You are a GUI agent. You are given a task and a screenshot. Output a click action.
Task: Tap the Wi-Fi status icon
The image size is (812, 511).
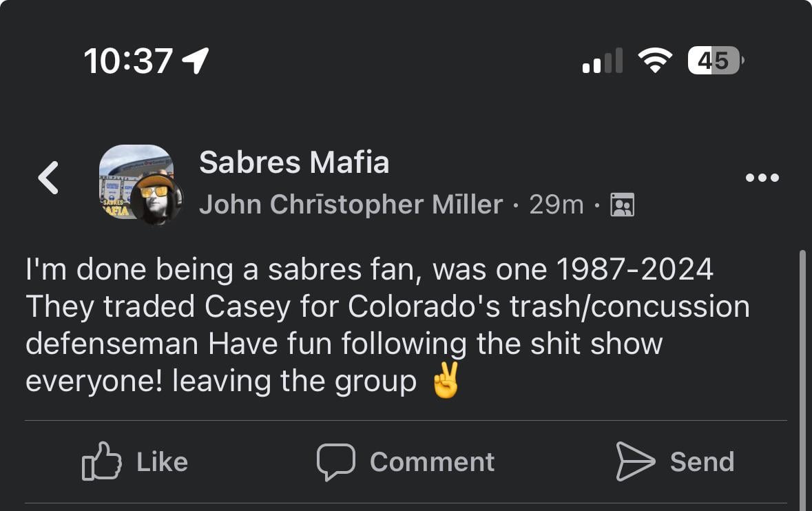[655, 61]
